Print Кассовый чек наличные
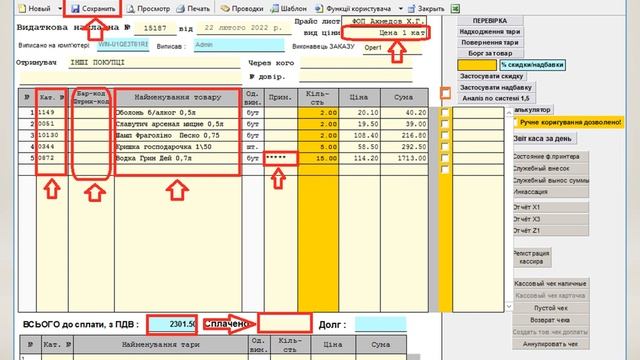640x360 pixels. (550, 283)
